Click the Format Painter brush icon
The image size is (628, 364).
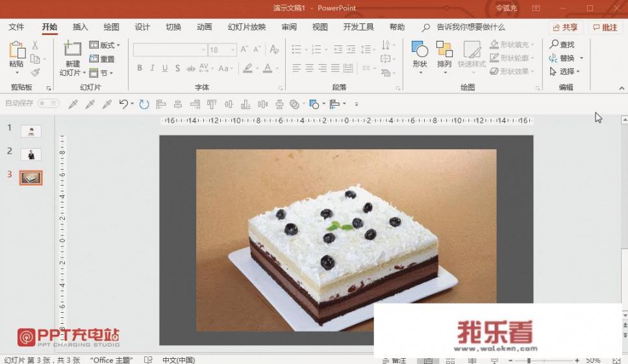coord(35,73)
